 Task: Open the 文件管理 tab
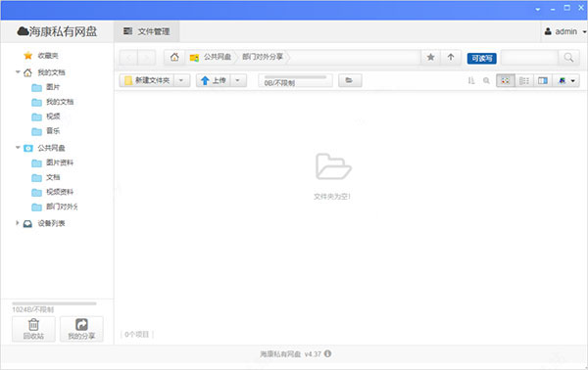pyautogui.click(x=147, y=31)
